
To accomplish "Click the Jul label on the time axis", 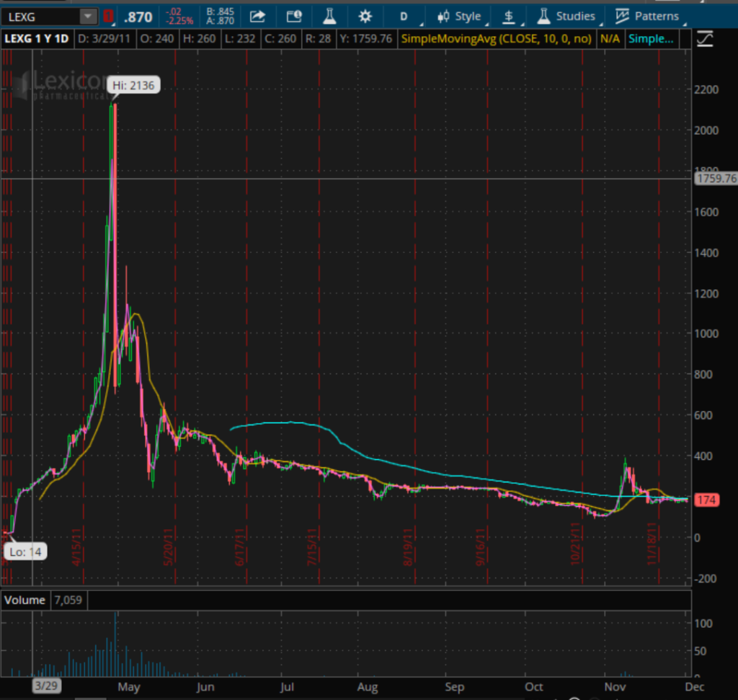I will [287, 687].
